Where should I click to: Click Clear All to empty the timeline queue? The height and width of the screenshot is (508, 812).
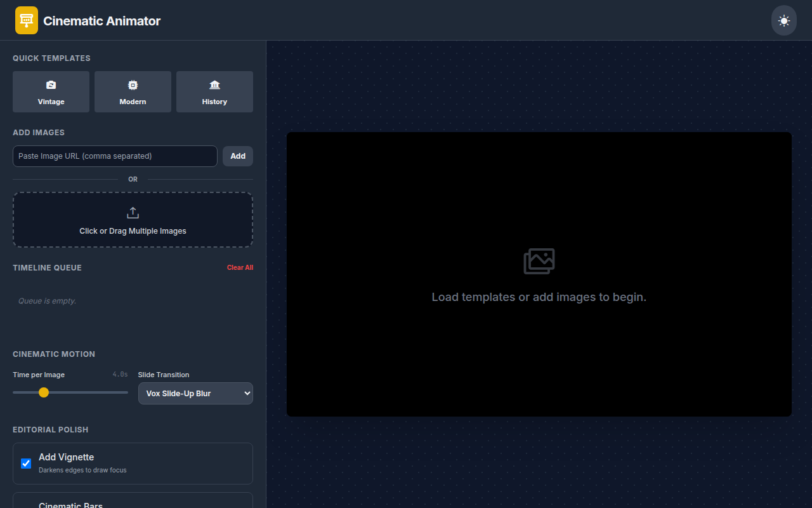point(240,267)
